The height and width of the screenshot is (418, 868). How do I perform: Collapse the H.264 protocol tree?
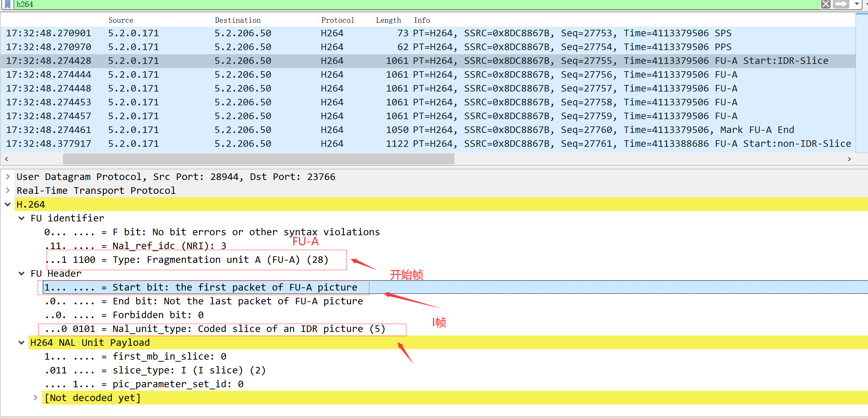point(8,205)
